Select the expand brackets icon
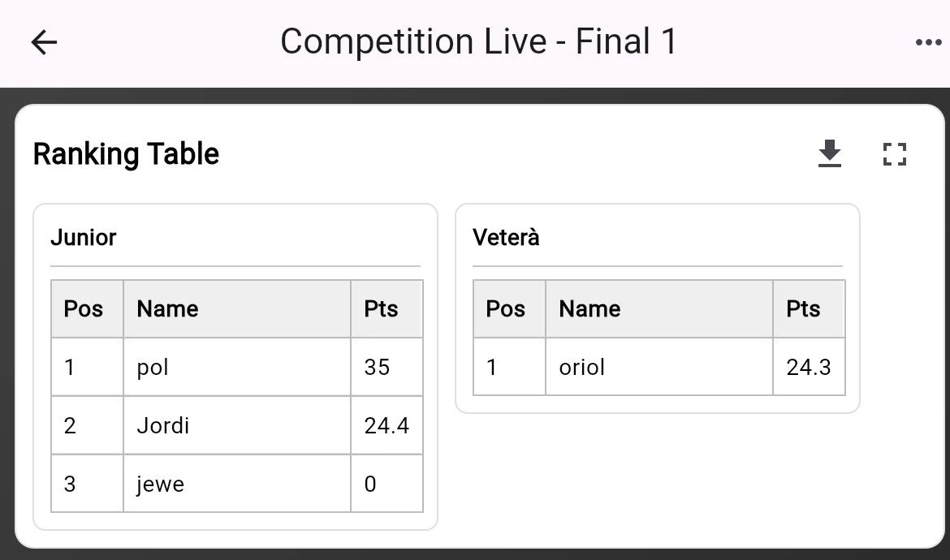950x560 pixels. click(895, 153)
